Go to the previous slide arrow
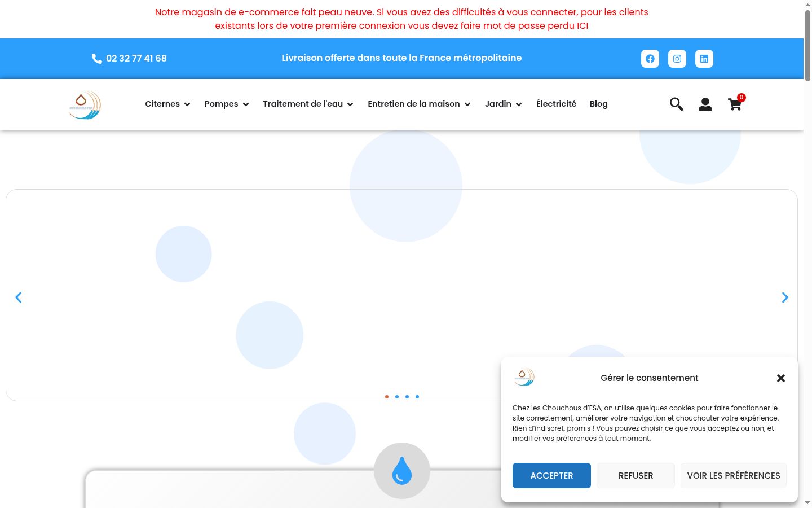This screenshot has width=812, height=508. pos(19,297)
